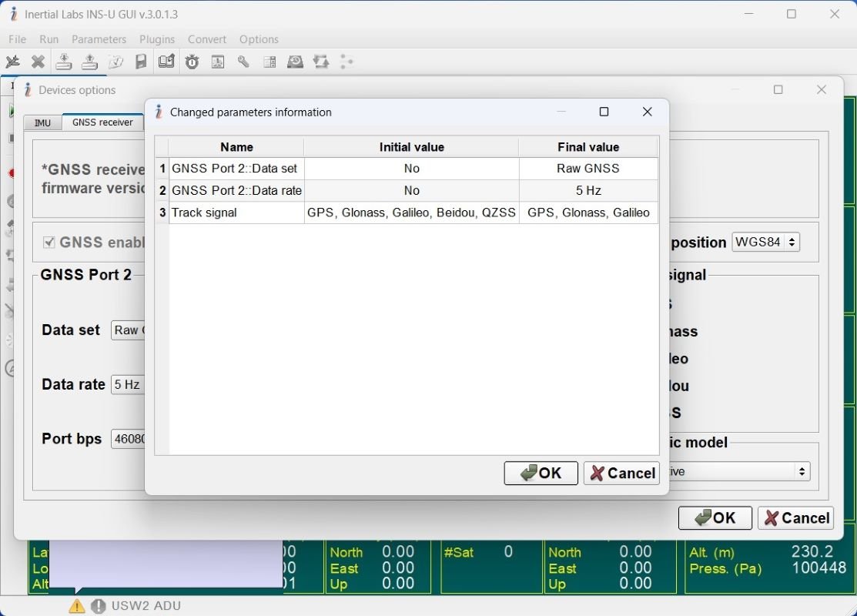Screen dimensions: 857x616
Task: Click the disconnect red X toolbar icon
Action: (x=38, y=62)
